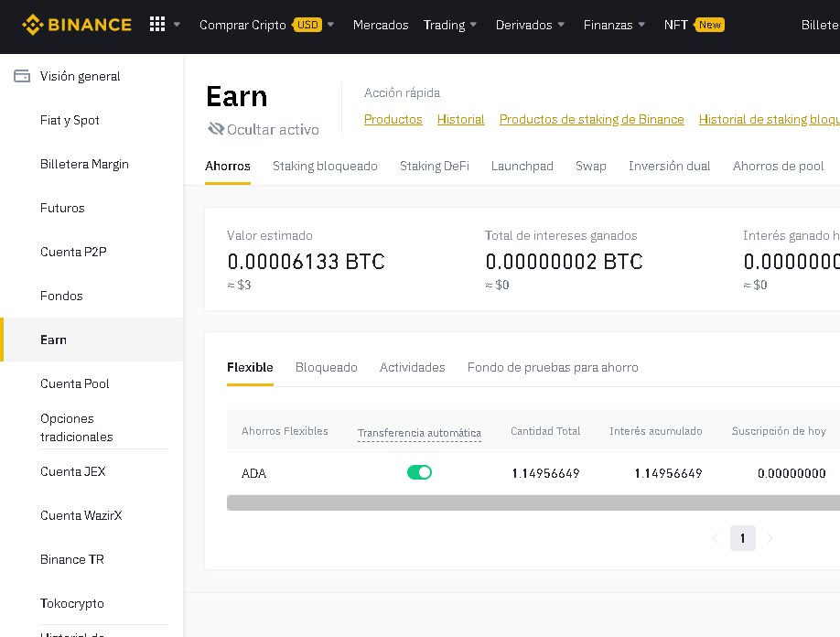
Task: Expand the Trading dropdown arrow
Action: click(474, 25)
